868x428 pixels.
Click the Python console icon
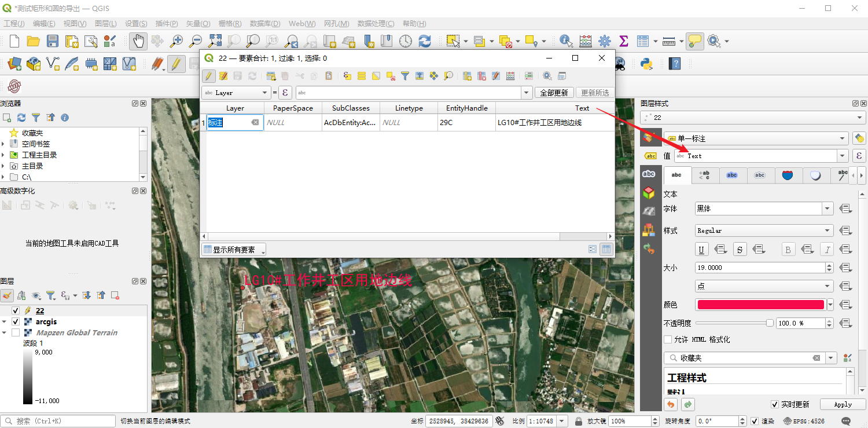pos(646,63)
